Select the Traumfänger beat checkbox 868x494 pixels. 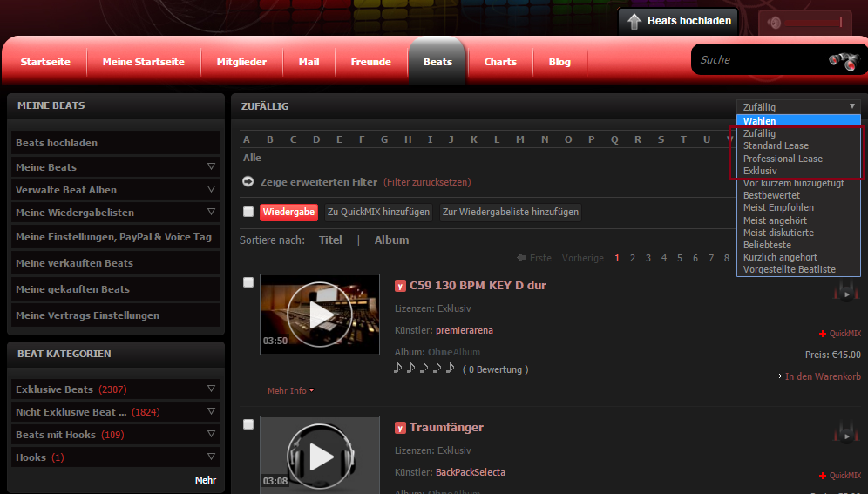(x=248, y=424)
